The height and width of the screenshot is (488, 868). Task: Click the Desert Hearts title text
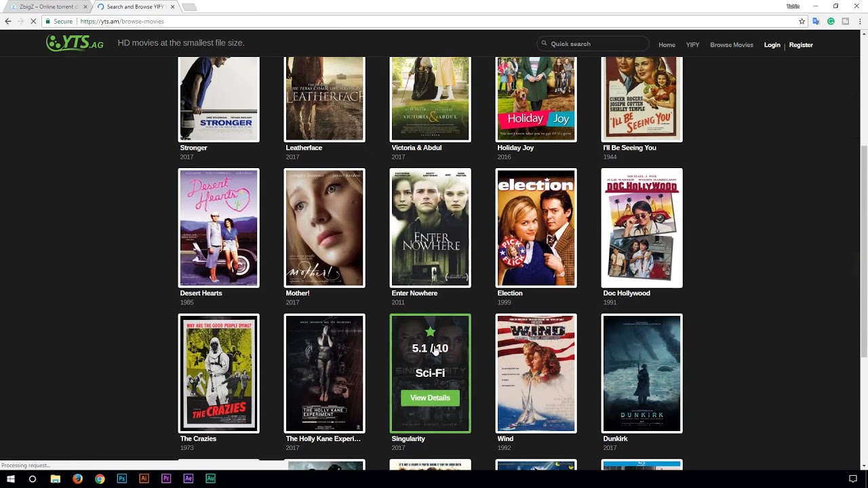pos(201,293)
